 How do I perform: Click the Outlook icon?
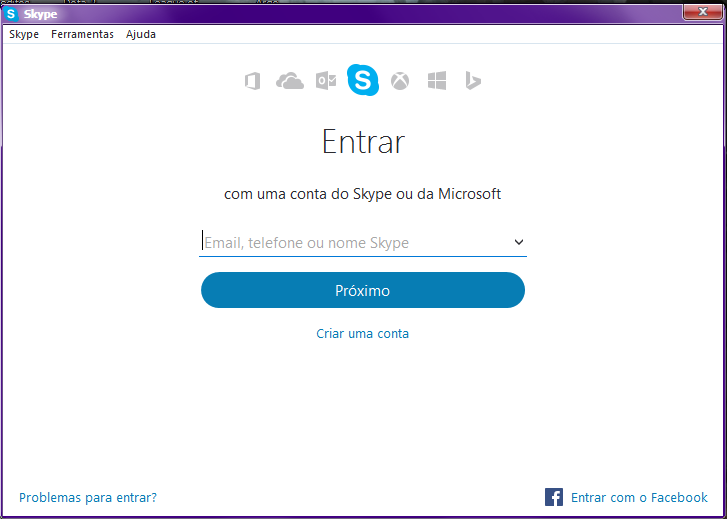pos(326,81)
